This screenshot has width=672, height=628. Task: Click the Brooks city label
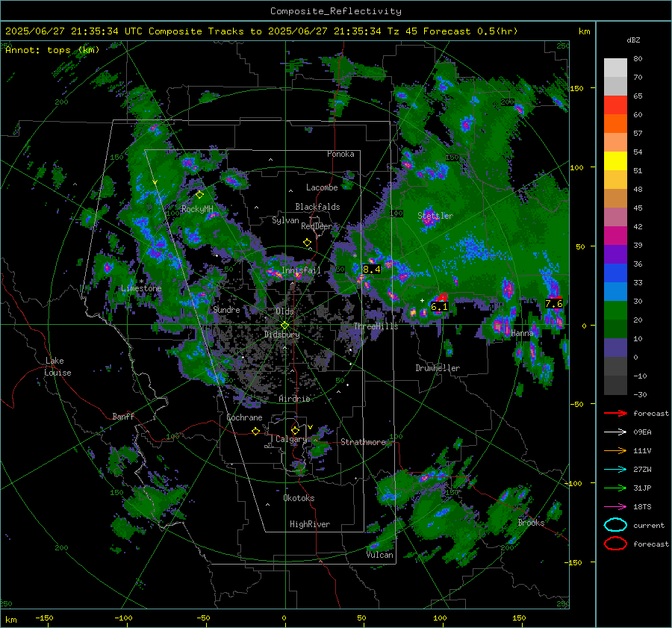point(531,523)
